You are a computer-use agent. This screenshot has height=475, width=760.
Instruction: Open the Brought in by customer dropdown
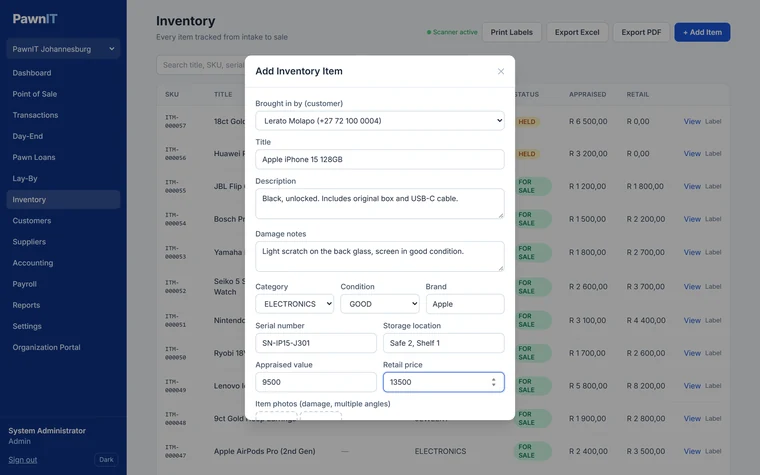tap(380, 121)
